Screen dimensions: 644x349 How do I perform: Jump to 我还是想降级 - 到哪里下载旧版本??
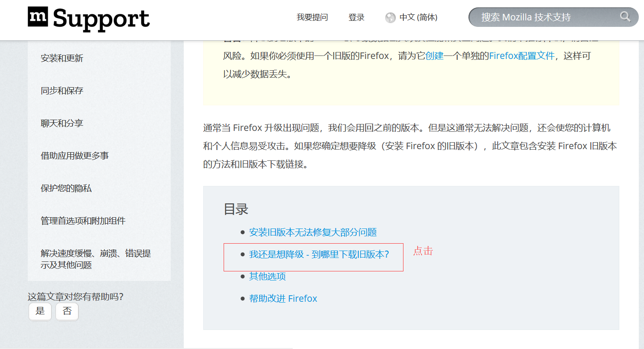319,254
